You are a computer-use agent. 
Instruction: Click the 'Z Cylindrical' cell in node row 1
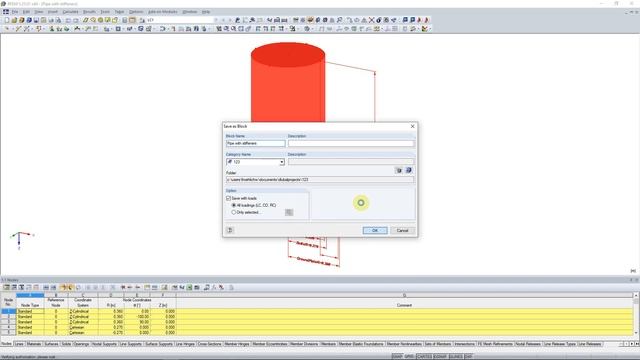tap(83, 311)
